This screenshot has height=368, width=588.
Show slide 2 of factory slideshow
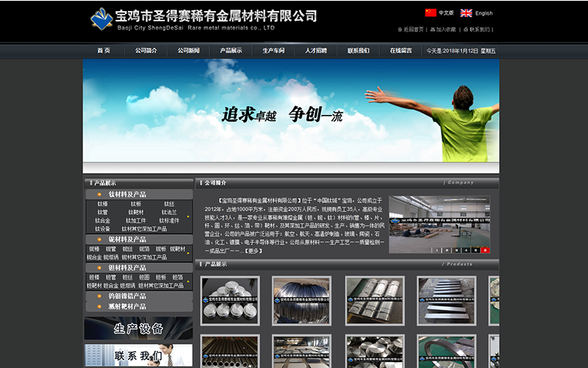(446, 250)
